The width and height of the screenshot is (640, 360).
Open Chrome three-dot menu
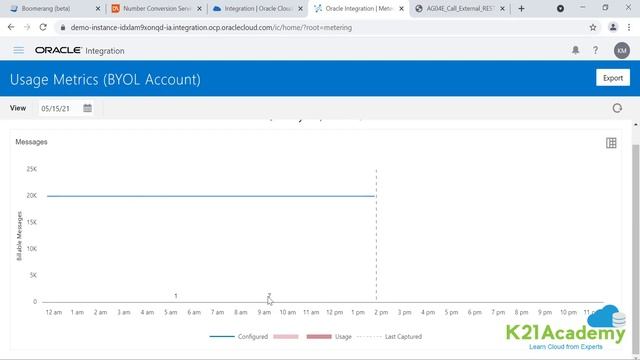coord(629,27)
